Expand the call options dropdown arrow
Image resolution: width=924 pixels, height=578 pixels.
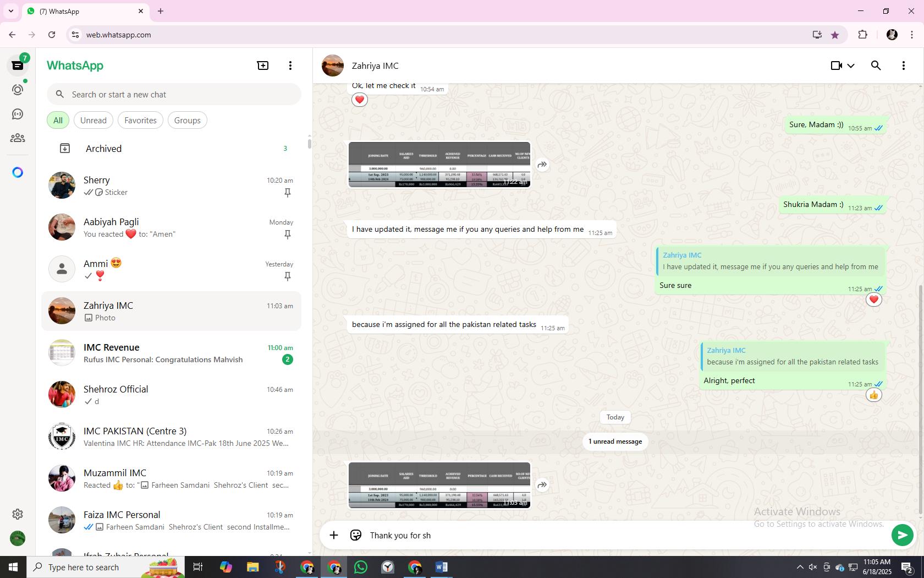coord(851,66)
